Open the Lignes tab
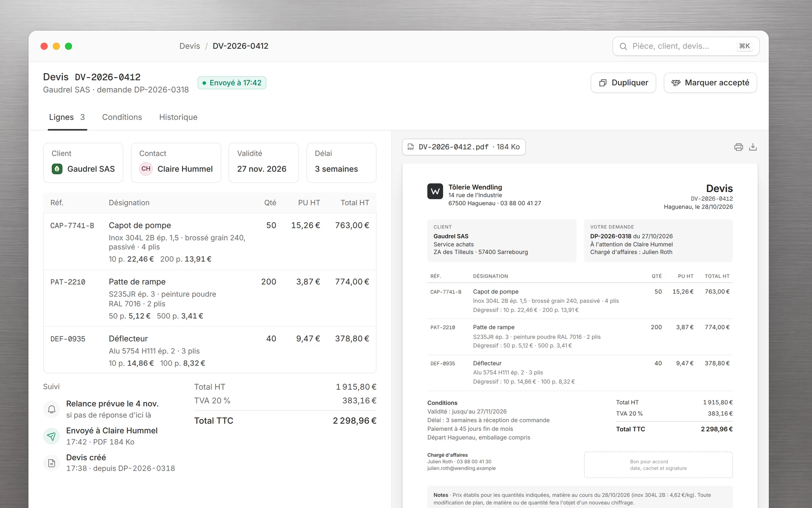 67,117
